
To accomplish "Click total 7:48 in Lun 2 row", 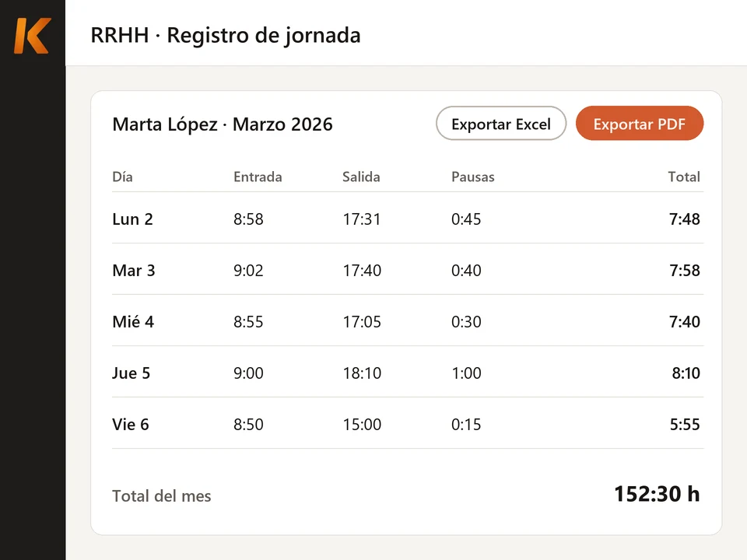I will point(685,219).
